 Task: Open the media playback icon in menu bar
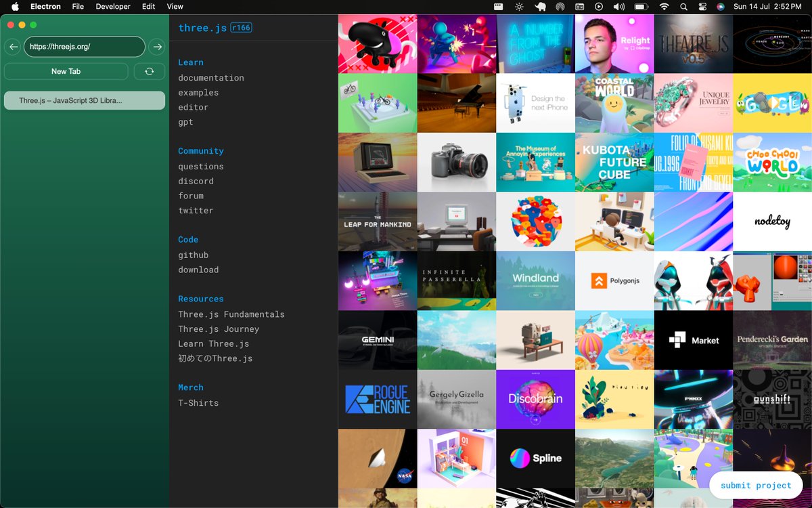point(598,7)
